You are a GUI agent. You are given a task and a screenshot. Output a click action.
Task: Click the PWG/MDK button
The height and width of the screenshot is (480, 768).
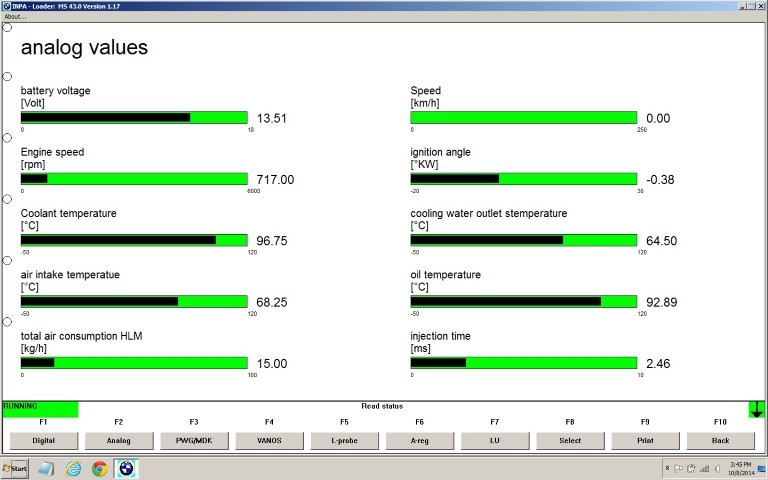pyautogui.click(x=193, y=440)
